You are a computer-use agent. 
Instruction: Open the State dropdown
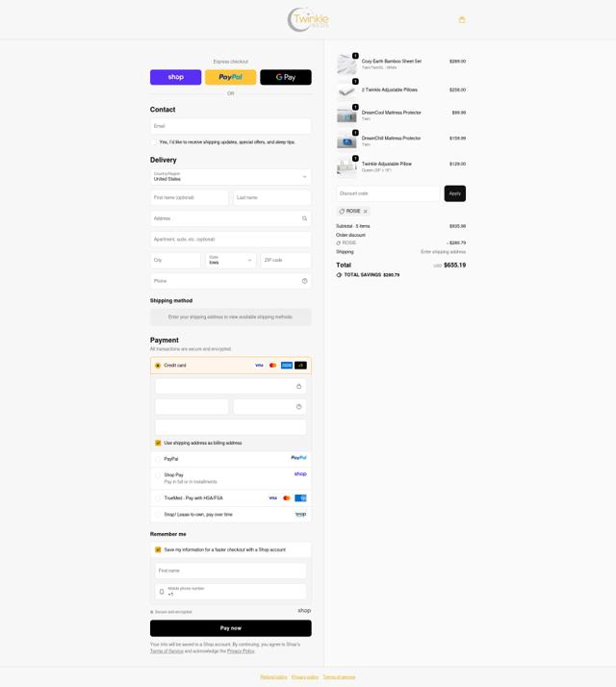[x=231, y=260]
